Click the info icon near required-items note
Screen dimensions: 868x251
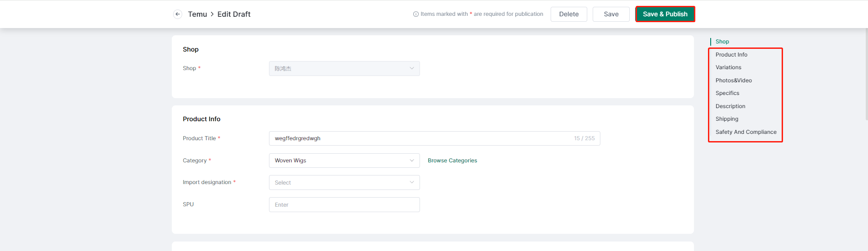[x=416, y=14]
